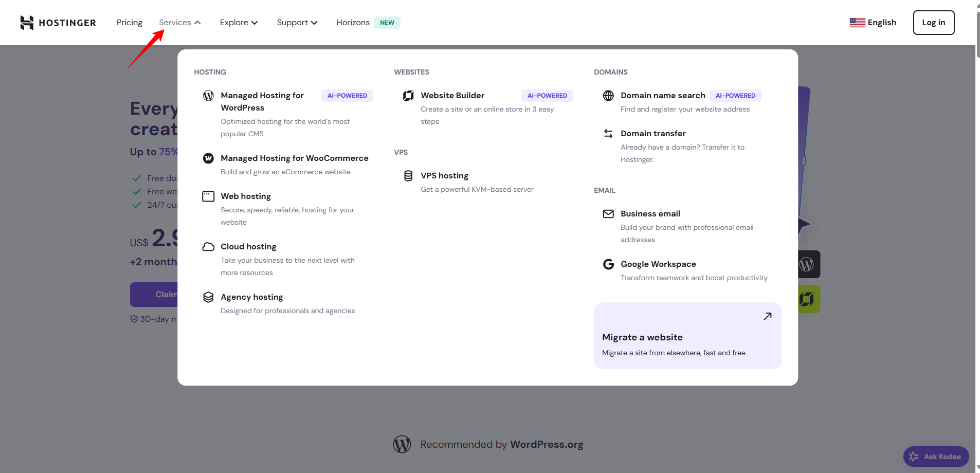Expand the Explore dropdown
Viewport: 980px width, 473px height.
click(239, 23)
